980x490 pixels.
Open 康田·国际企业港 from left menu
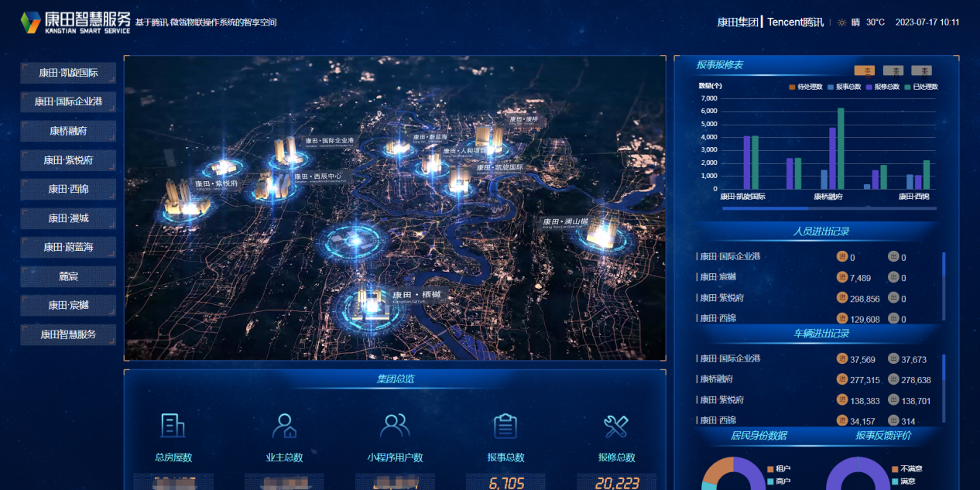pos(68,102)
